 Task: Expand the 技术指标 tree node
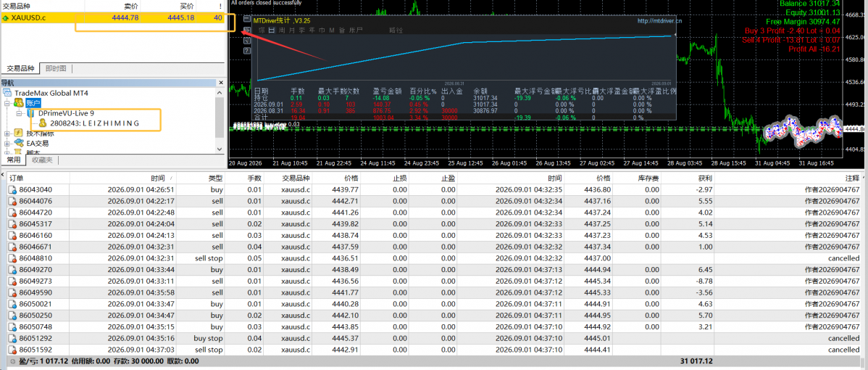(x=7, y=133)
